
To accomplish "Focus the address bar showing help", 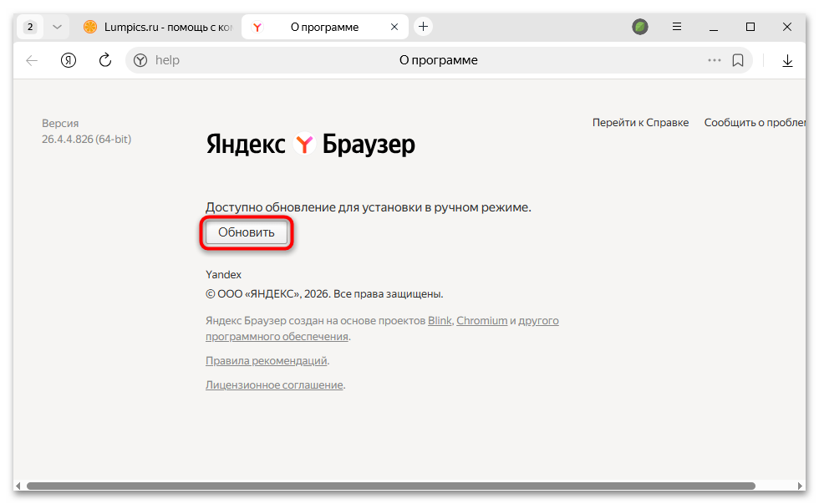I will [x=439, y=60].
